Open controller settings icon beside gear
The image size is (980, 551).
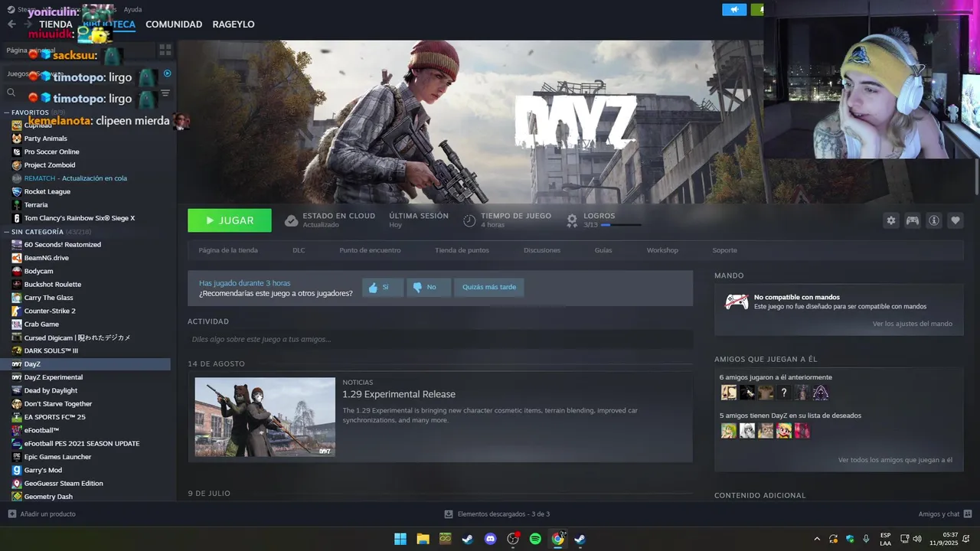click(x=913, y=220)
